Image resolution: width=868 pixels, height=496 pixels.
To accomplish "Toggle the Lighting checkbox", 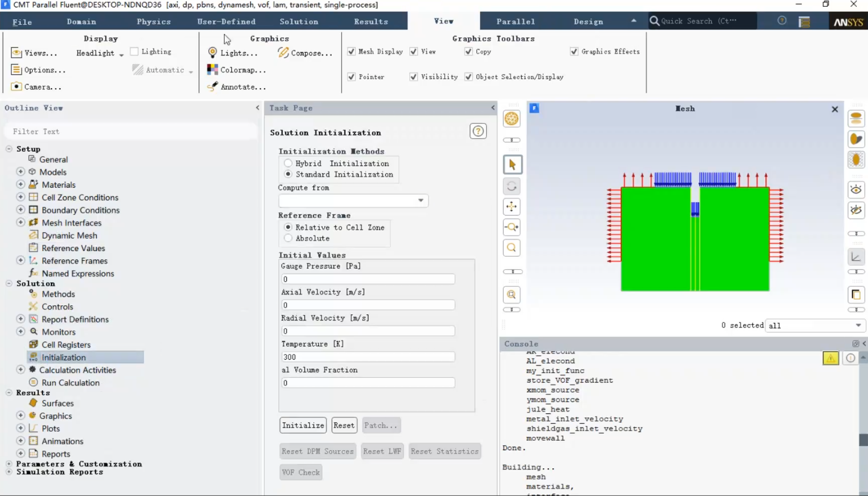I will click(134, 51).
